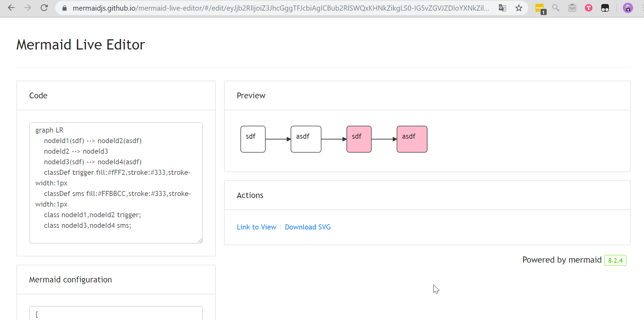
Task: Open the pink T extension icon
Action: point(589,8)
